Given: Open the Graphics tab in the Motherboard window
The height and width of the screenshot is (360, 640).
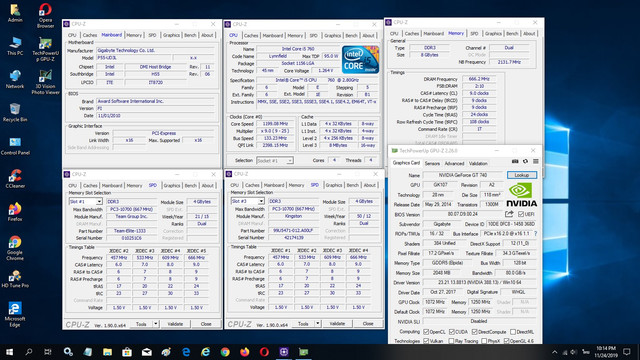Looking at the screenshot, I should tap(171, 35).
